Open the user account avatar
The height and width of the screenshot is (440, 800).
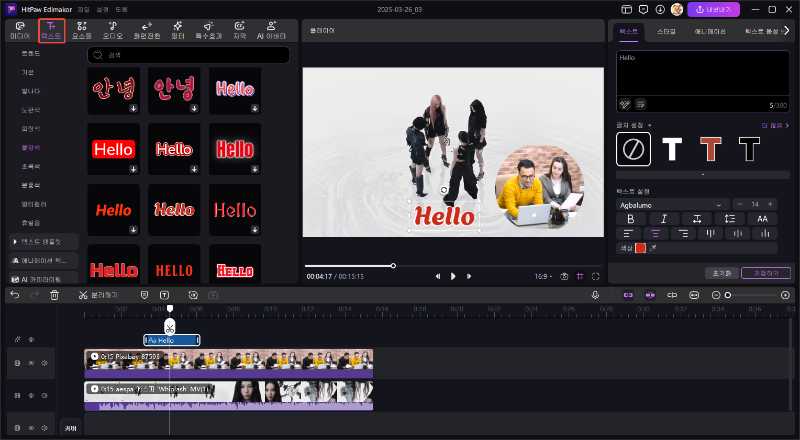click(677, 9)
